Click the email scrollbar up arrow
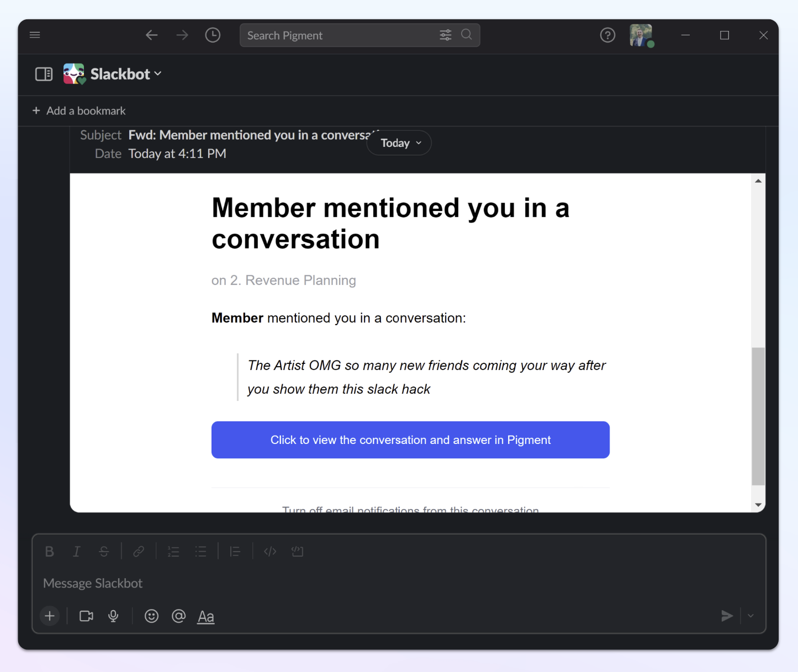This screenshot has width=798, height=672. (x=758, y=181)
